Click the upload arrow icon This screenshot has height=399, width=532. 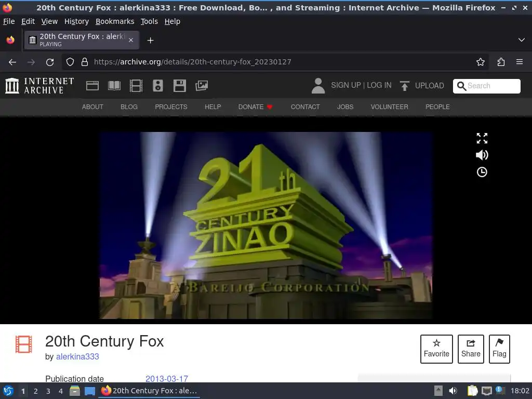click(404, 86)
